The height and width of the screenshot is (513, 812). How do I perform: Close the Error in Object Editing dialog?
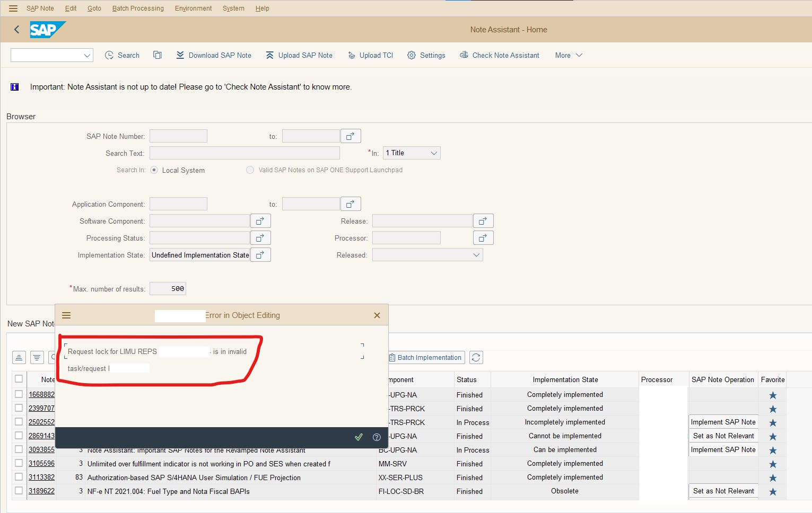[x=377, y=315]
